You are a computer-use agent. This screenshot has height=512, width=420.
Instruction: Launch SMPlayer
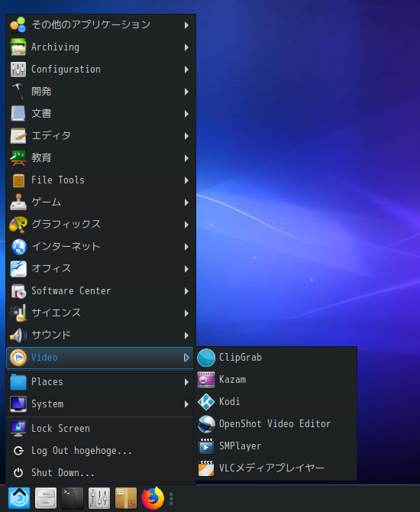point(276,446)
